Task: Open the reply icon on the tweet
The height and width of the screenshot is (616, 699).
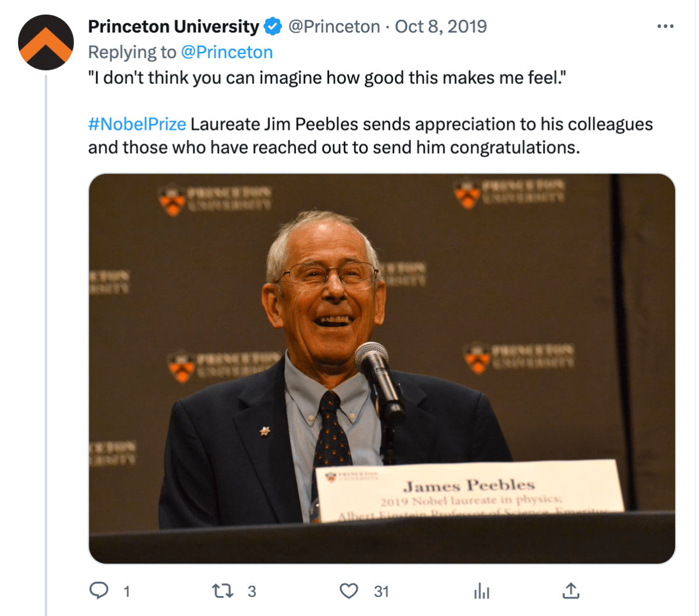Action: coord(99,591)
